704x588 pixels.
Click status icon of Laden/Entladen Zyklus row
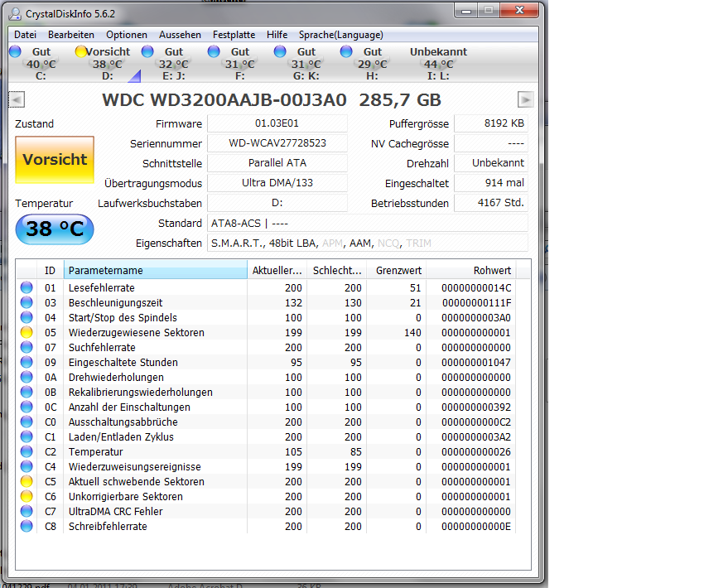(27, 436)
